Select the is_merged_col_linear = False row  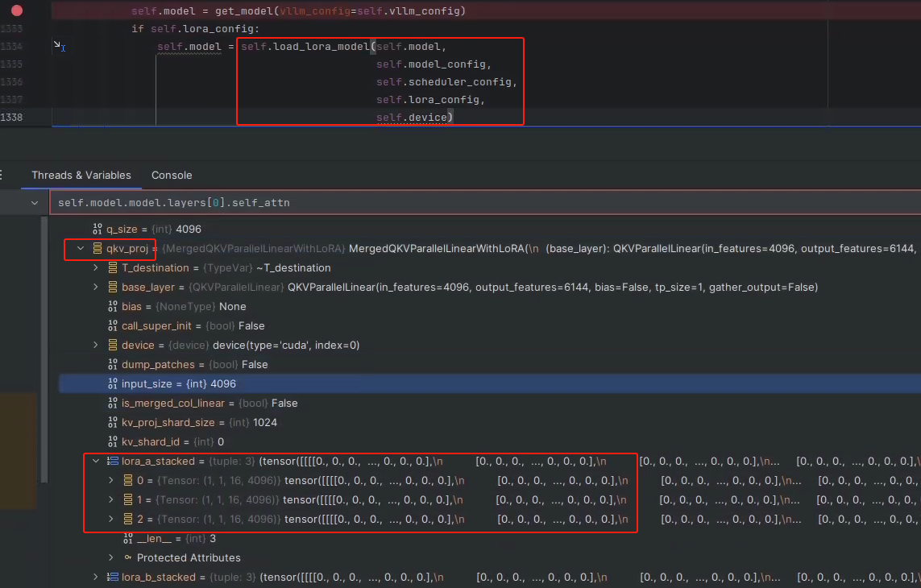point(490,403)
